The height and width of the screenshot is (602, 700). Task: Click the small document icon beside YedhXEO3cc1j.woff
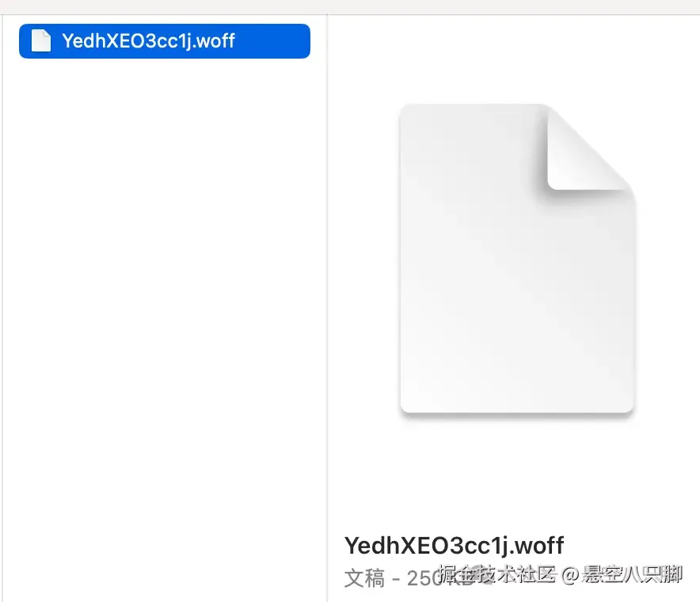pyautogui.click(x=40, y=40)
